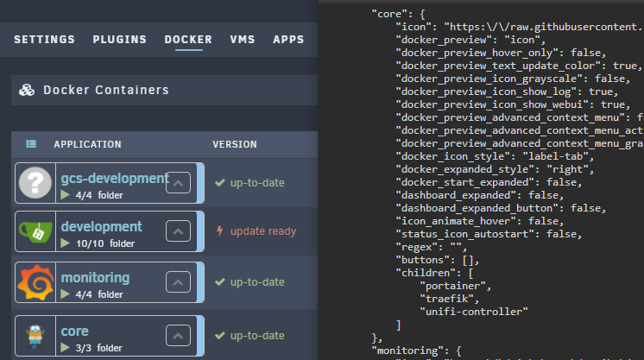Click the "monitoring": { JSON line
Viewport: 644px width, 360px height.
pyautogui.click(x=416, y=351)
